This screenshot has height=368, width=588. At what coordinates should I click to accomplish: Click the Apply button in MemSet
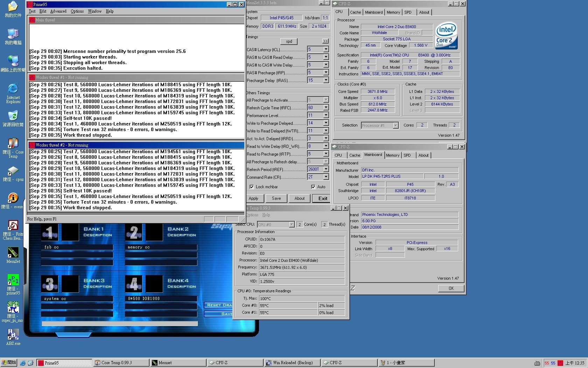click(x=253, y=198)
